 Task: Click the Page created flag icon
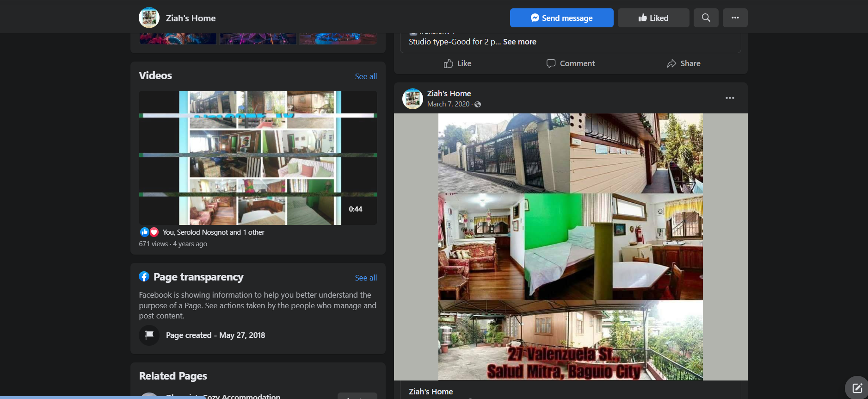tap(149, 335)
